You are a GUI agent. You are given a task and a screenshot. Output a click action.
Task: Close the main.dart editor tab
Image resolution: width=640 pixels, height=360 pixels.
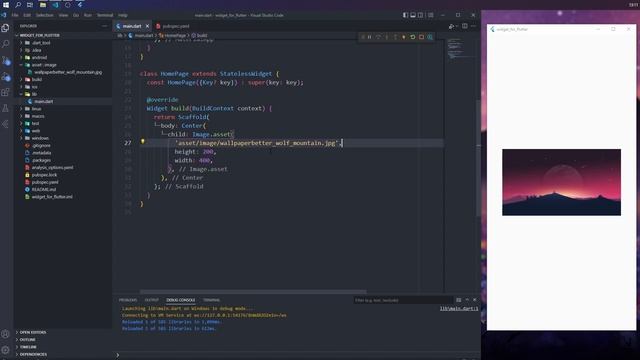point(147,26)
